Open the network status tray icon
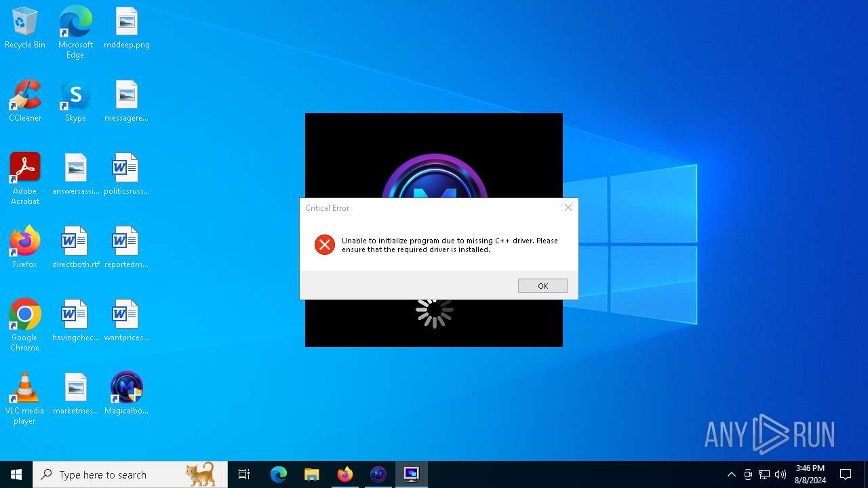 click(764, 474)
